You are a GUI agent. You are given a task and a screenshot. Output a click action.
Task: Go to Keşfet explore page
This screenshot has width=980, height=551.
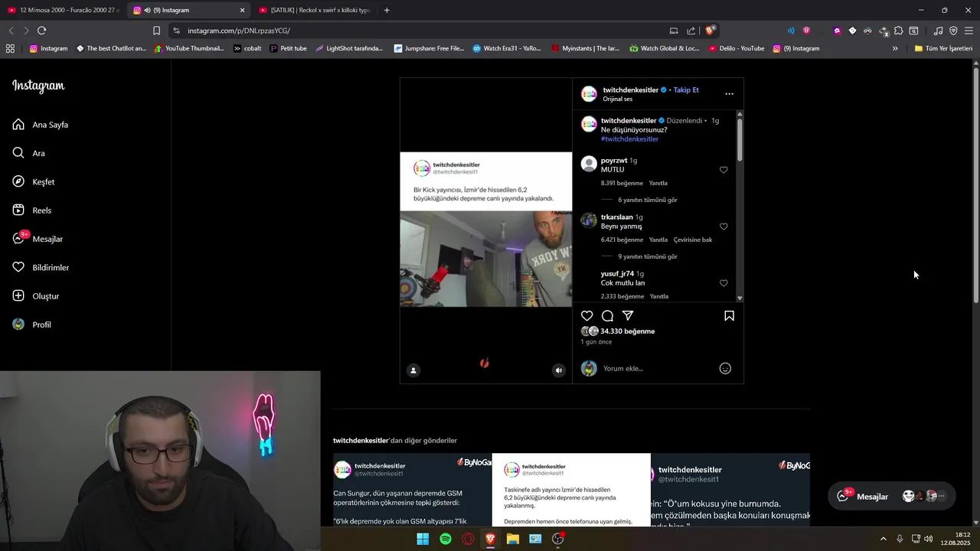tap(34, 182)
